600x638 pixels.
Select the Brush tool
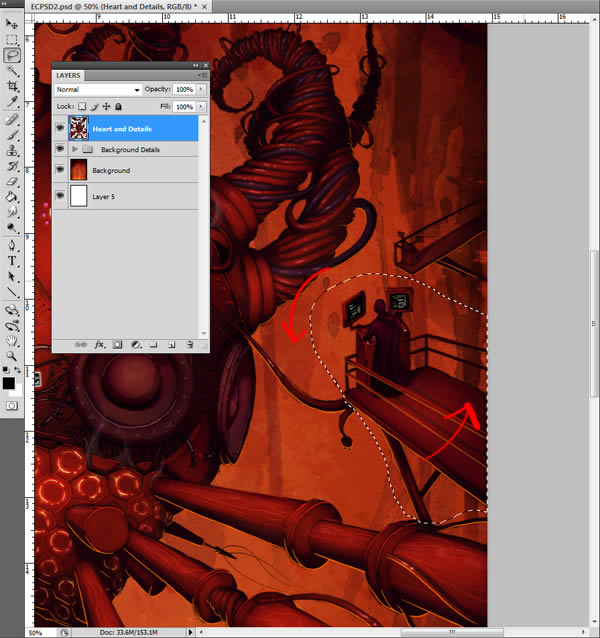point(11,135)
